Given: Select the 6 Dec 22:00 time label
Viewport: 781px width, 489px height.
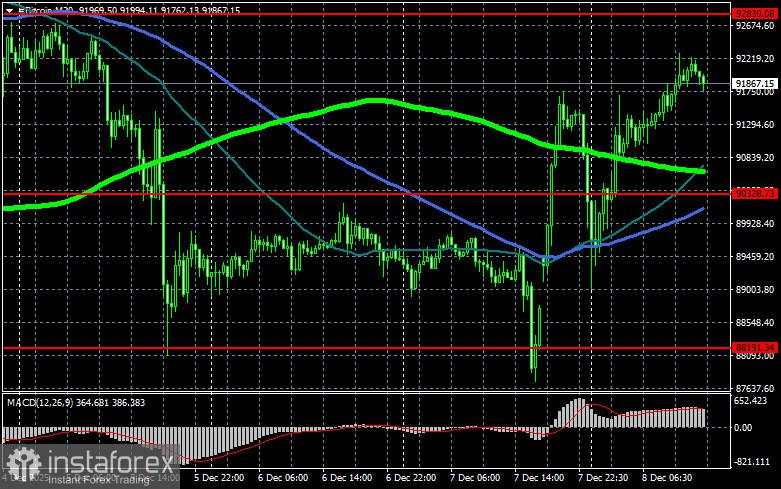Looking at the screenshot, I should click(x=411, y=477).
